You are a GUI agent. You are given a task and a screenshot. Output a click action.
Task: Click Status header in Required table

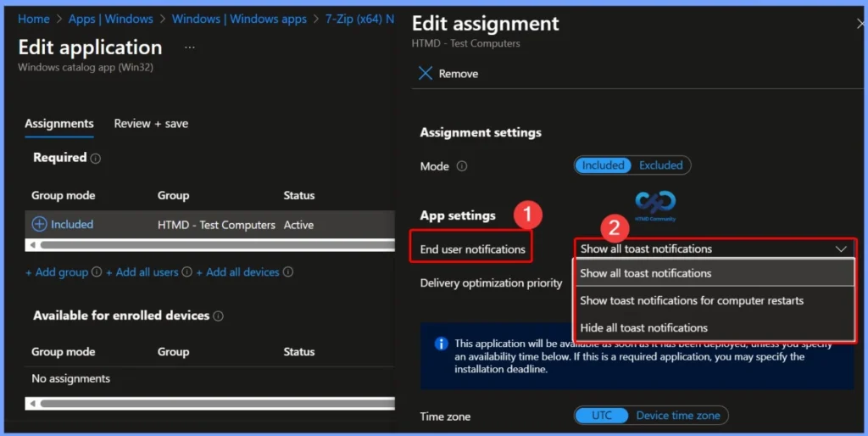coord(299,196)
